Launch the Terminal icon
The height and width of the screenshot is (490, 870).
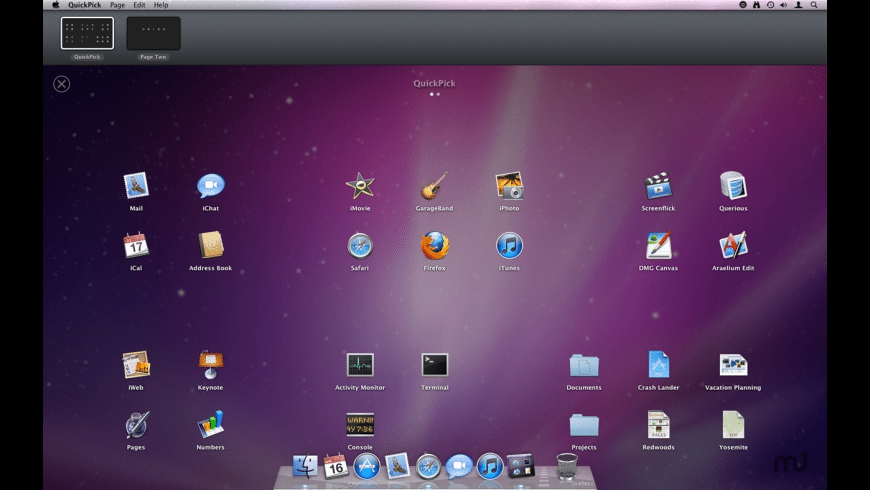pyautogui.click(x=434, y=365)
